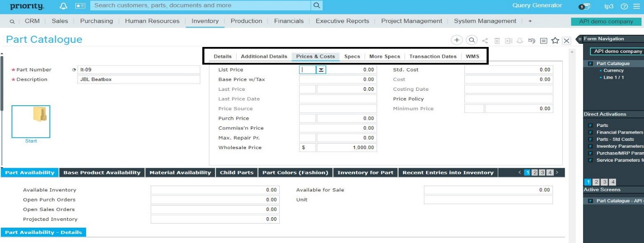Screen dimensions: 644x243
Task: Open the help question mark icon
Action: coord(624,6)
